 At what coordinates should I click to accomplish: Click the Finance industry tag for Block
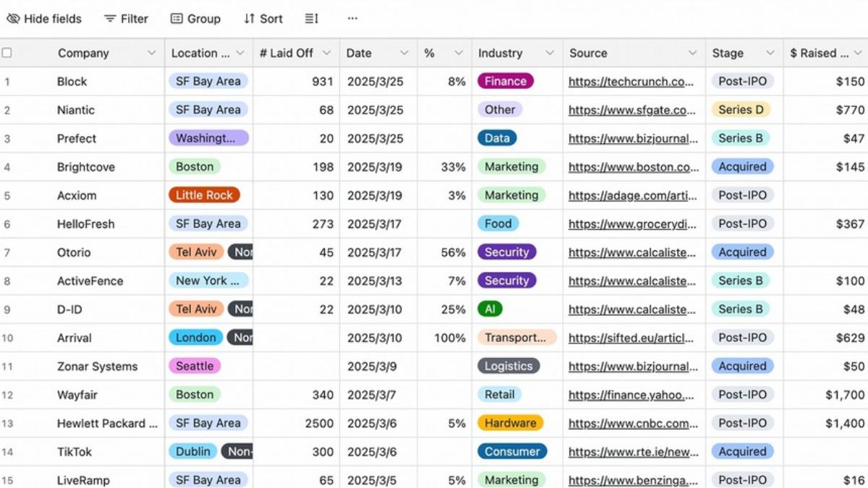[506, 81]
